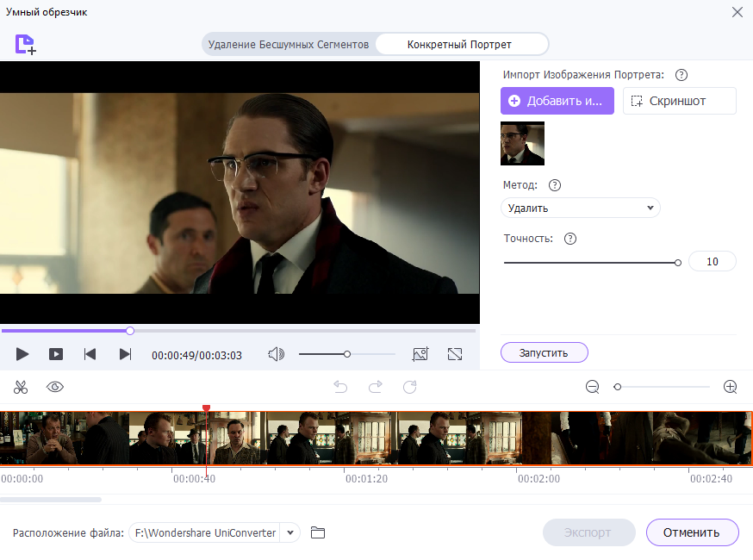Click the timeline horizontal scrollbar
Screen dimensions: 753x560
tap(51, 500)
